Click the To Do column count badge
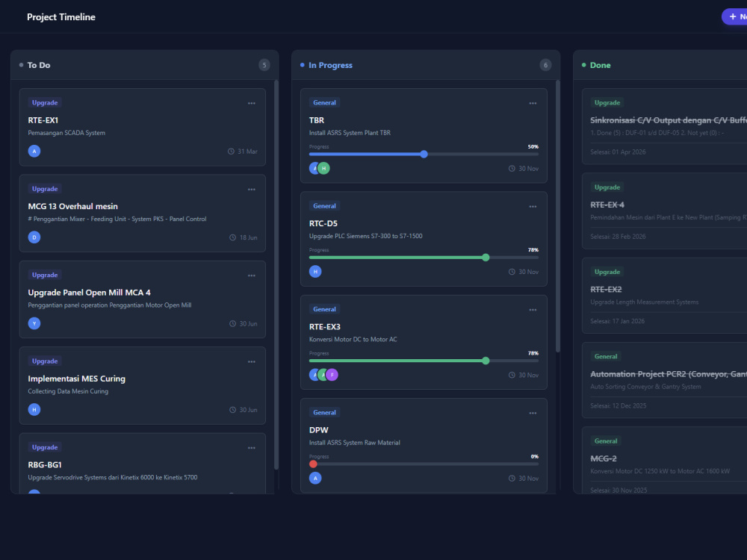 [264, 65]
